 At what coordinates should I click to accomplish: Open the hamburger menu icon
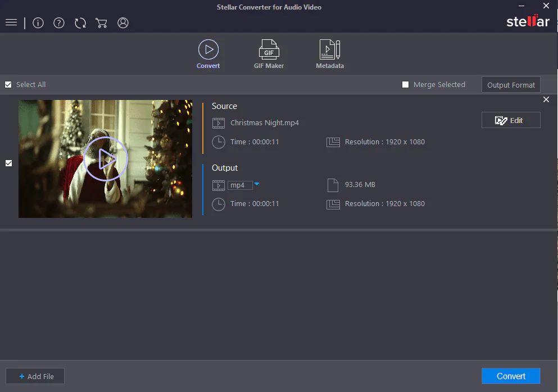[x=11, y=22]
